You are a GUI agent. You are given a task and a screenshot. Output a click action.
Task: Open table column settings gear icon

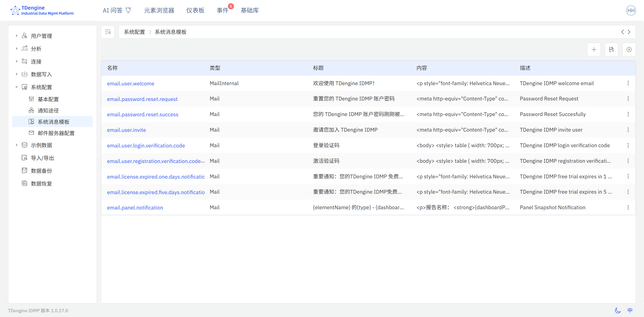tap(629, 49)
